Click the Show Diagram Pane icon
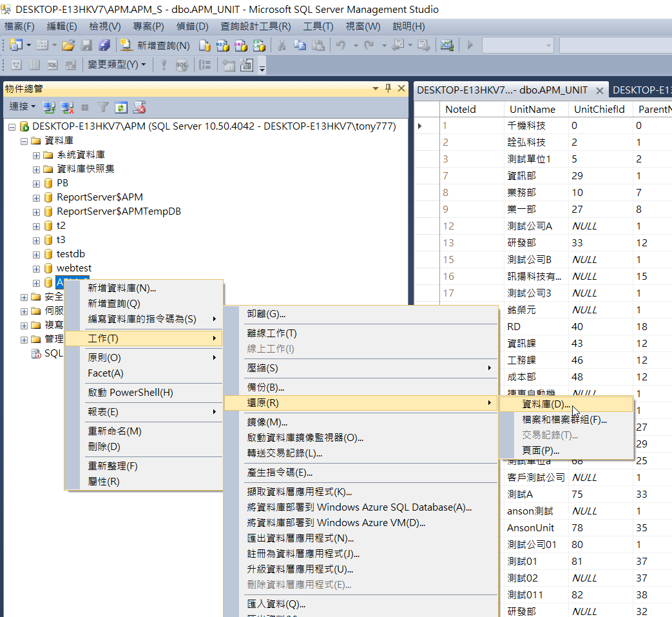Screen dimensions: 672x617 16,64
